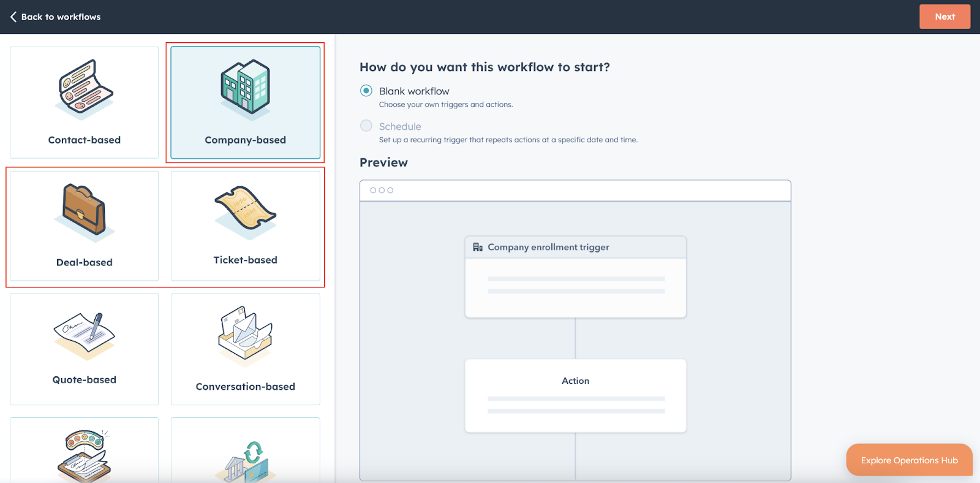Click the bank and payment card icon
The height and width of the screenshot is (483, 980).
[x=246, y=462]
